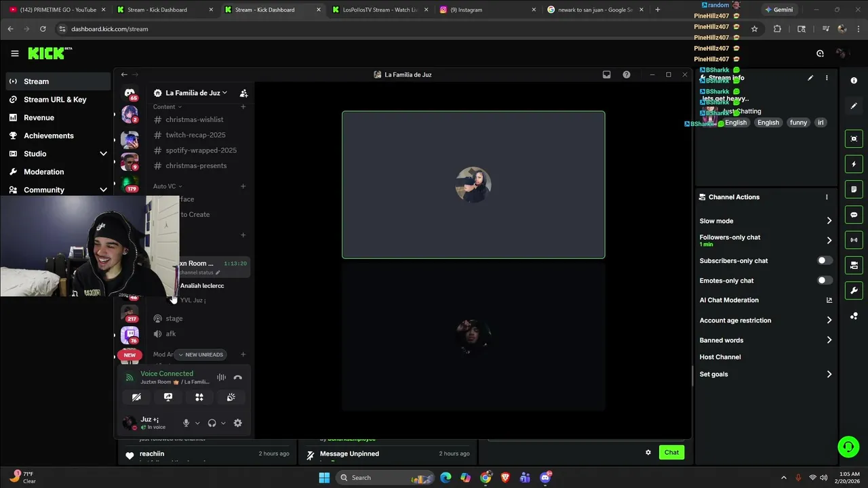Click info icon in Kick right toolbar

[854, 81]
